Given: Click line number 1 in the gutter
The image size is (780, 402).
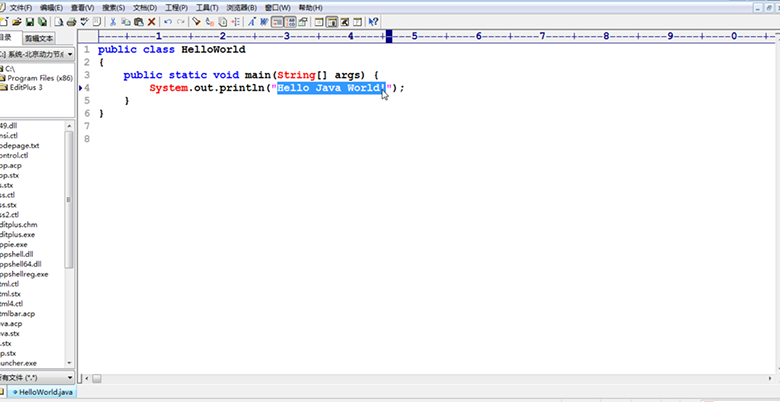Looking at the screenshot, I should tap(87, 49).
